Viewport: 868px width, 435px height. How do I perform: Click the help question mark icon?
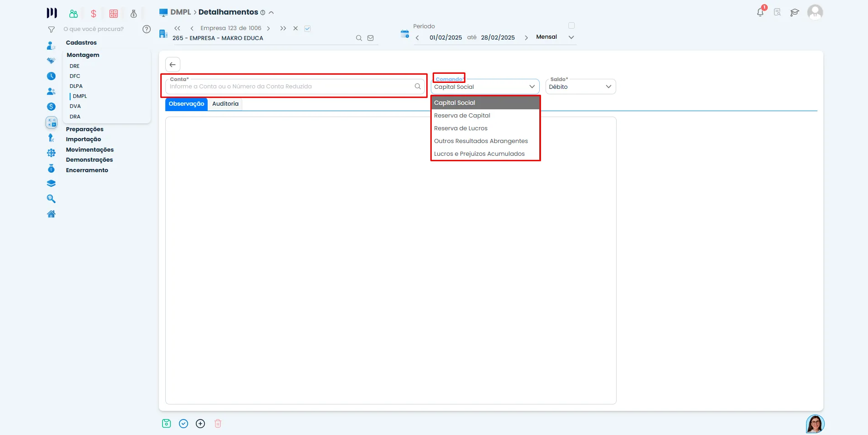[147, 29]
